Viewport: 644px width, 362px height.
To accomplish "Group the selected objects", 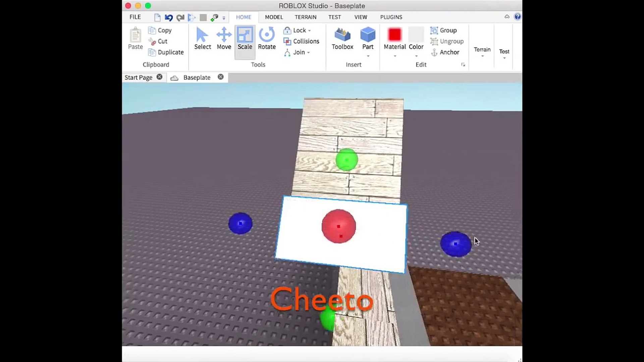I will coord(444,31).
